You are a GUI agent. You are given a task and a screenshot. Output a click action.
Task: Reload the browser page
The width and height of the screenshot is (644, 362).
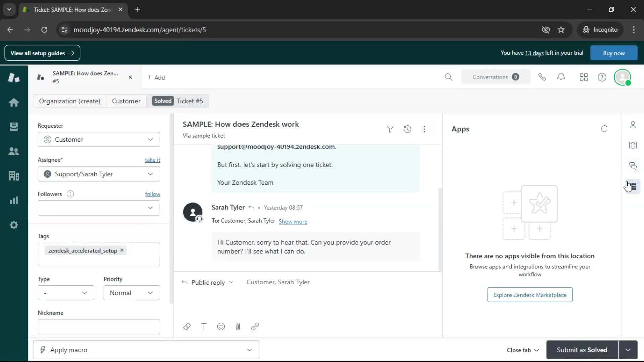(x=44, y=30)
